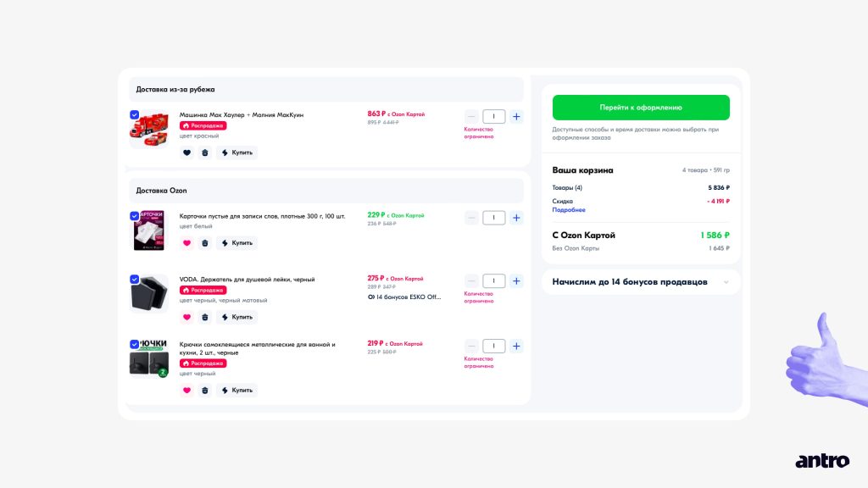Open Крючки самоклеящиеся металлические product title

tap(258, 348)
